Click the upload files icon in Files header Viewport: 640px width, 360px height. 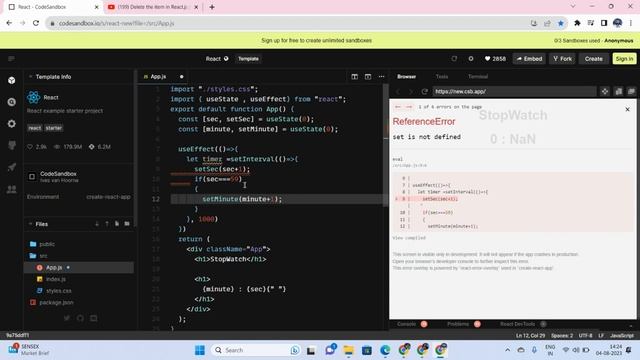(x=107, y=224)
